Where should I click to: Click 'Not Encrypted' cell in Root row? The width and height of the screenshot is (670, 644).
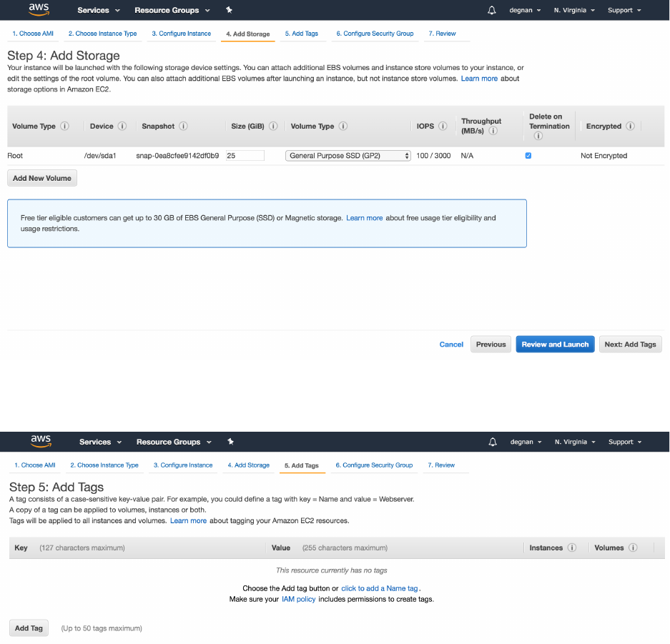pyautogui.click(x=604, y=156)
